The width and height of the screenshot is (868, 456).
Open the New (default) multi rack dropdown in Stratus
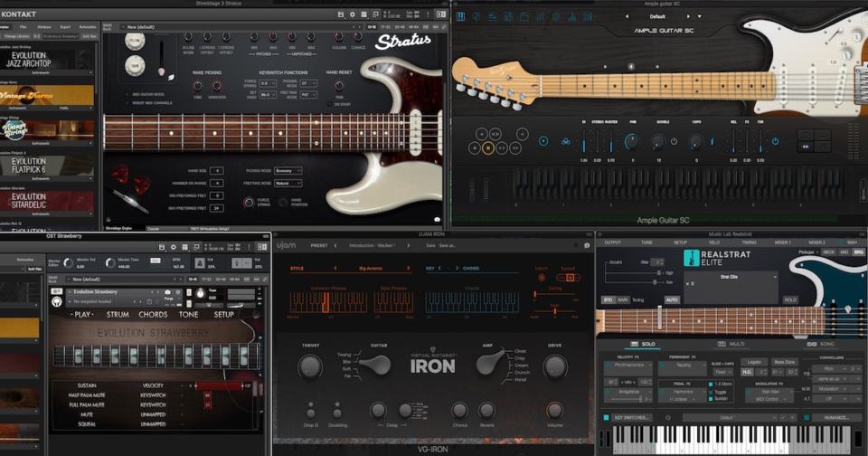(x=241, y=26)
